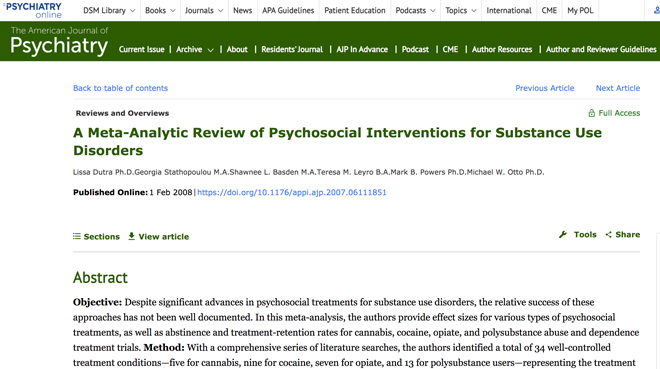Open Author Resources
The height and width of the screenshot is (369, 660).
pos(502,50)
